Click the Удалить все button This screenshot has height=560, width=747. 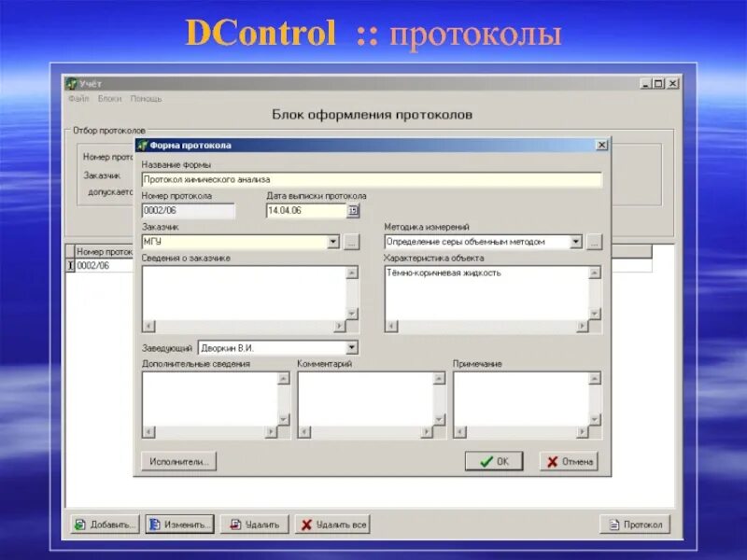(x=332, y=525)
